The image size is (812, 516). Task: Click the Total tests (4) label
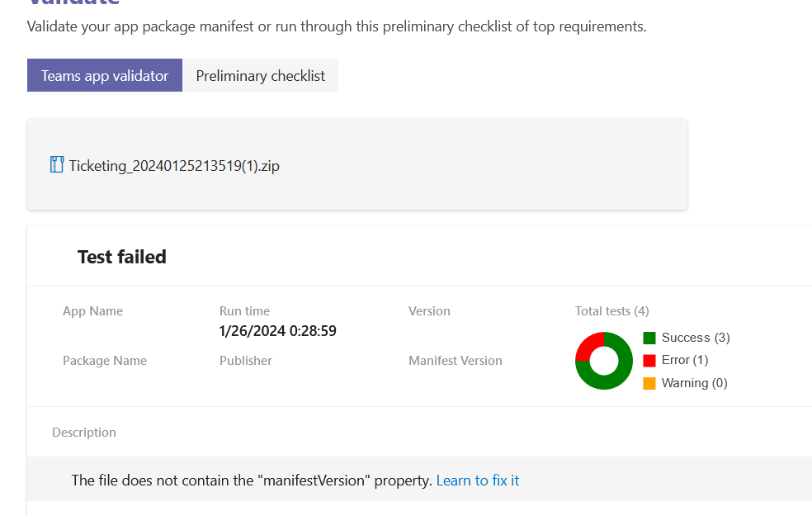(x=611, y=311)
